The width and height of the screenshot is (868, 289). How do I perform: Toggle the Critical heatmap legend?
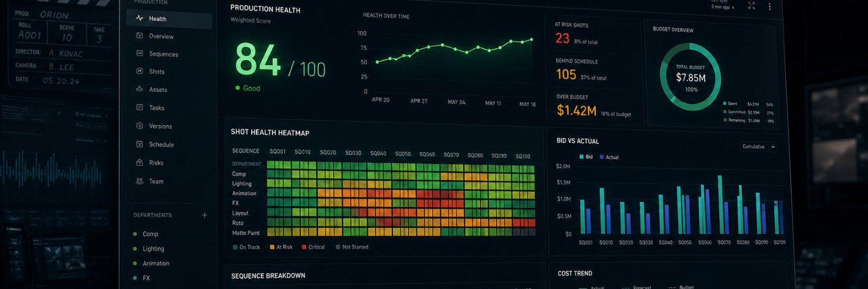313,247
